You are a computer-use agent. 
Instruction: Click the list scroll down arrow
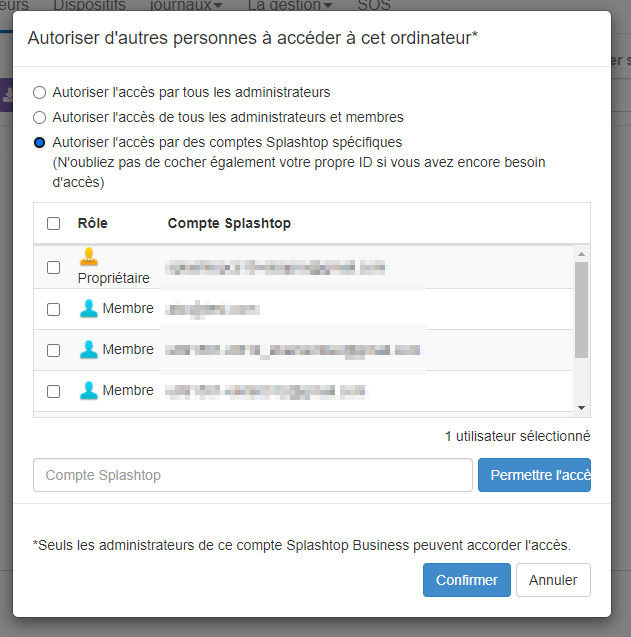581,407
